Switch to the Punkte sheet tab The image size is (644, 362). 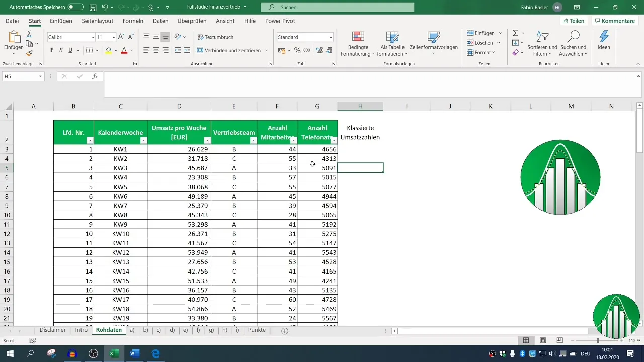257,330
